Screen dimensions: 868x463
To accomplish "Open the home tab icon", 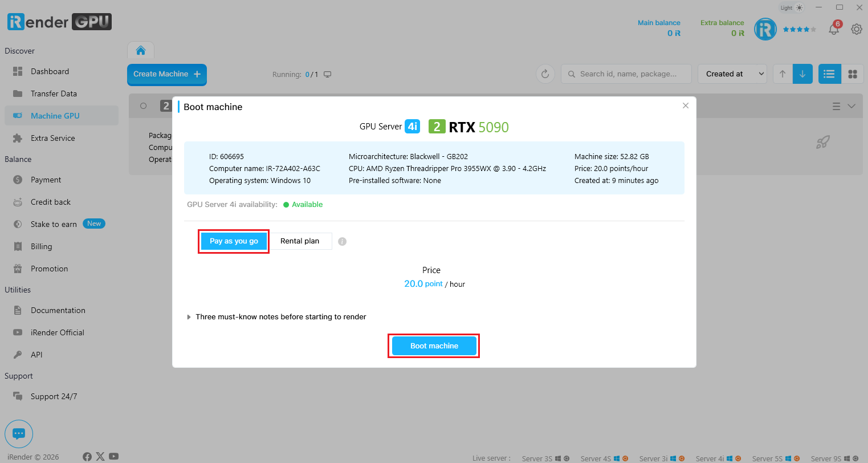I will click(x=141, y=50).
